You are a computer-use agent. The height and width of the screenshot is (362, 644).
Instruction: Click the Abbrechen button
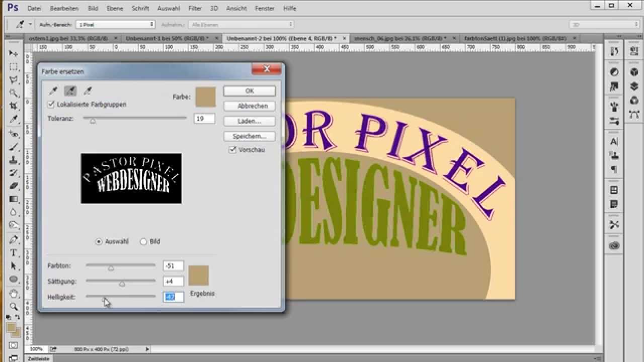click(x=250, y=106)
